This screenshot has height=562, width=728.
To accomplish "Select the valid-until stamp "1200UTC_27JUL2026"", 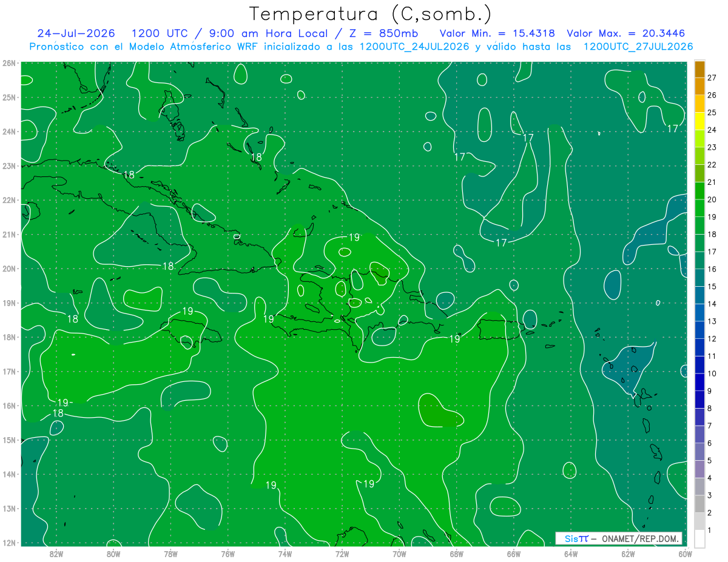I will point(638,47).
